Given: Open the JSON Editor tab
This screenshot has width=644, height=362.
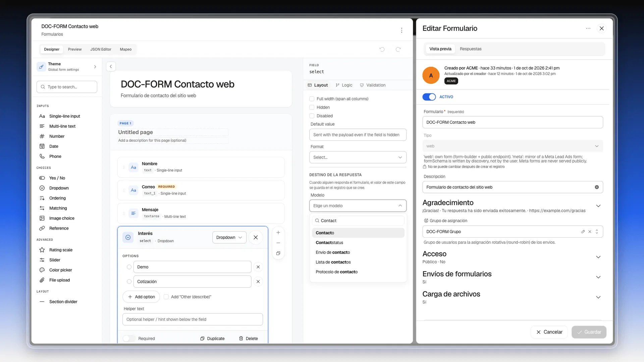Looking at the screenshot, I should pos(101,49).
